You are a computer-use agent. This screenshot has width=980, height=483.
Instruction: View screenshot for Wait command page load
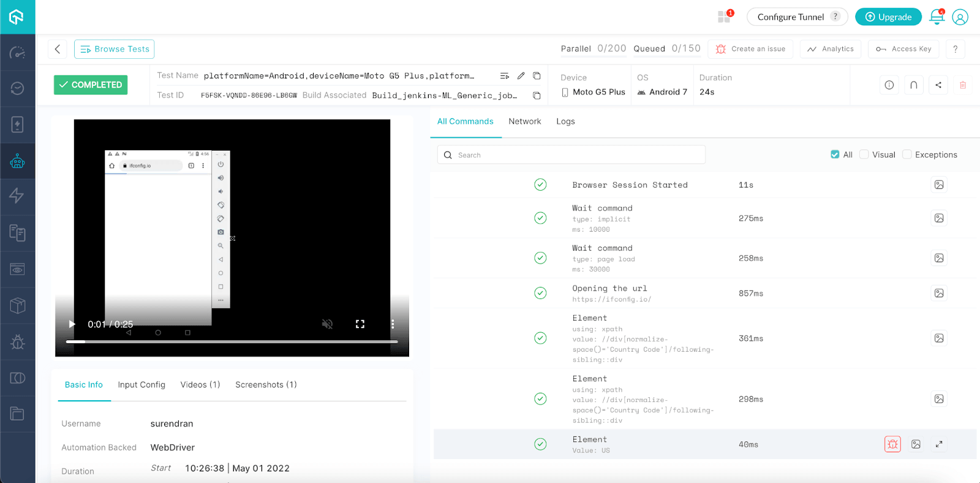[939, 258]
